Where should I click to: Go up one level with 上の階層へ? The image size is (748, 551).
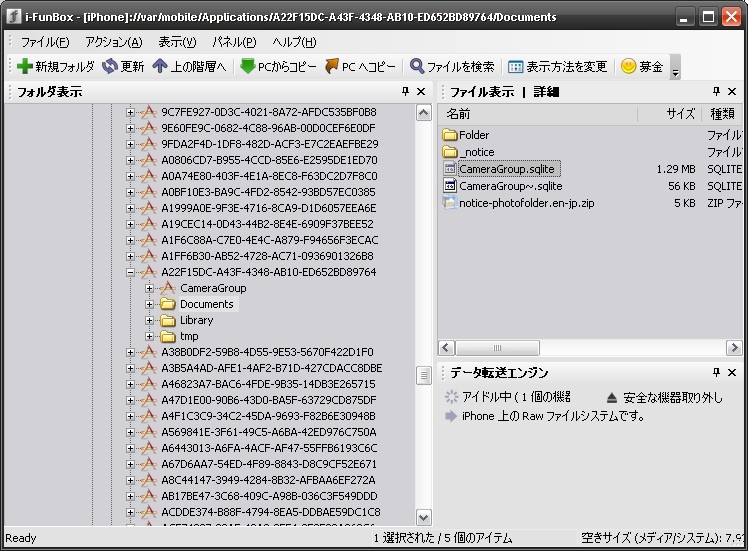click(x=189, y=66)
